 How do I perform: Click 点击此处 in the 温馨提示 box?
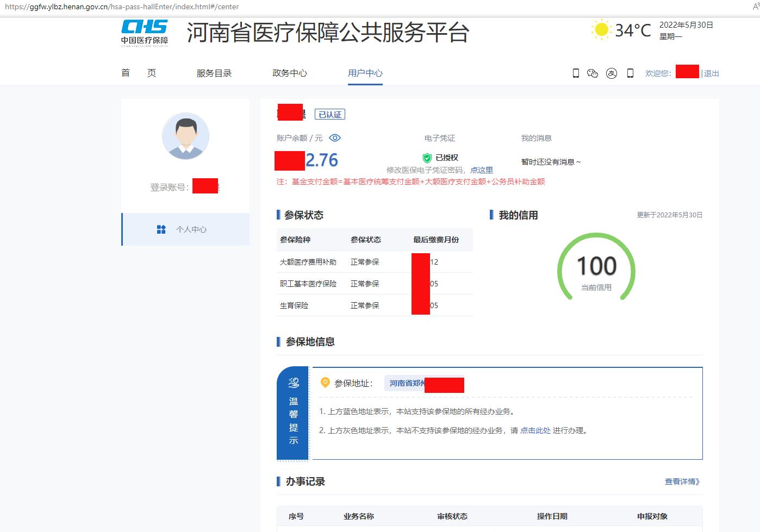coord(535,430)
